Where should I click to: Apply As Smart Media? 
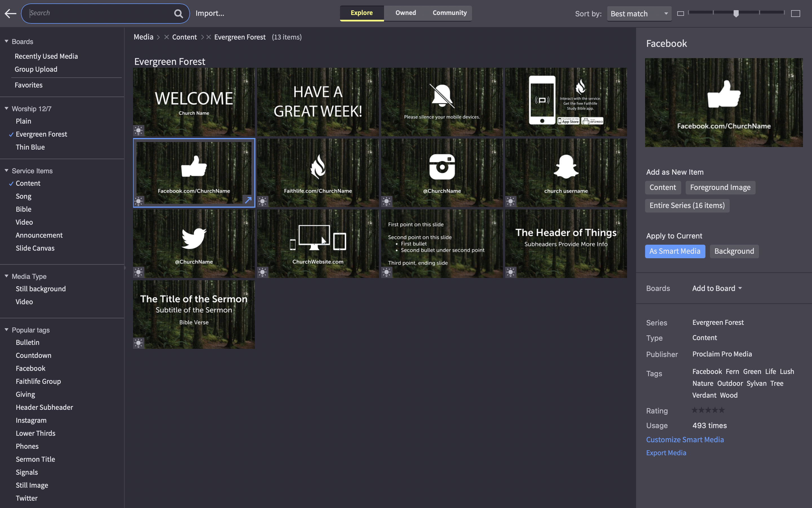(x=675, y=251)
